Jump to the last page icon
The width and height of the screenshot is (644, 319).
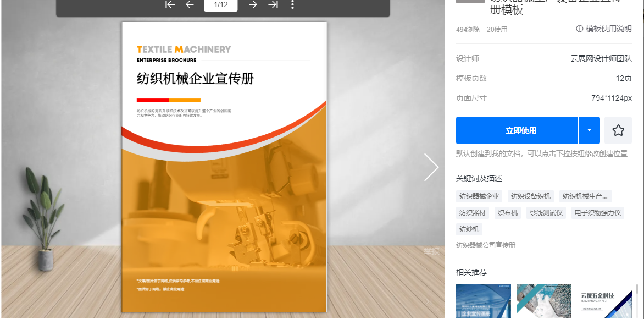pyautogui.click(x=273, y=4)
